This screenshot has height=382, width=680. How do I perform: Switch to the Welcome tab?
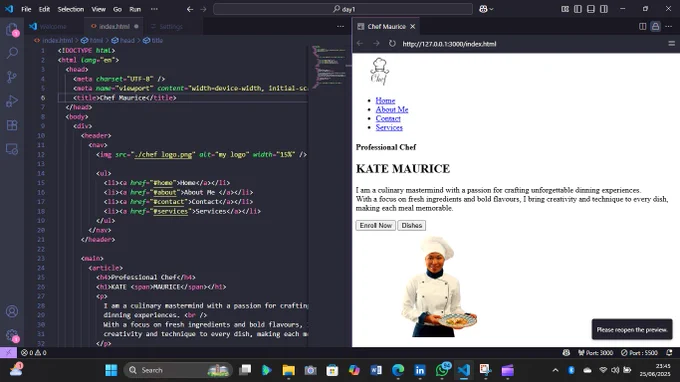pos(52,26)
